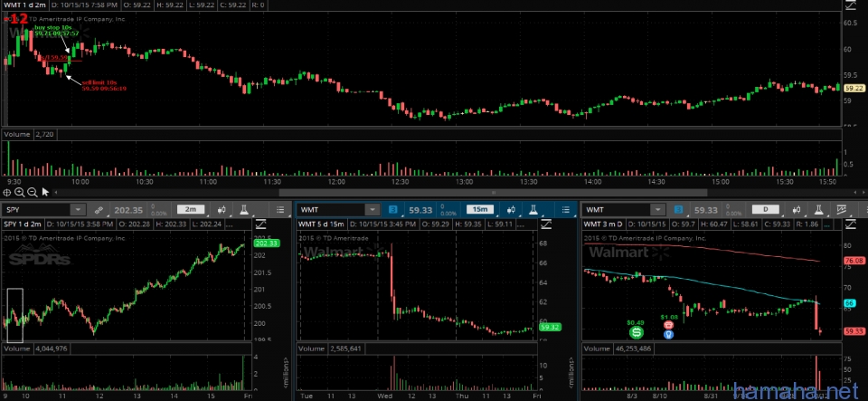Click last price 202.35 in SPY panel toolbar
The height and width of the screenshot is (401, 868).
pos(128,210)
